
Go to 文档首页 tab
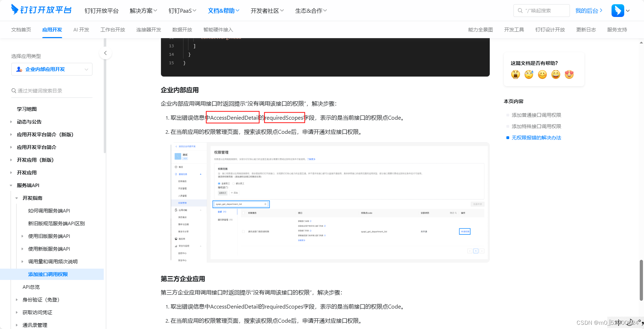[21, 30]
